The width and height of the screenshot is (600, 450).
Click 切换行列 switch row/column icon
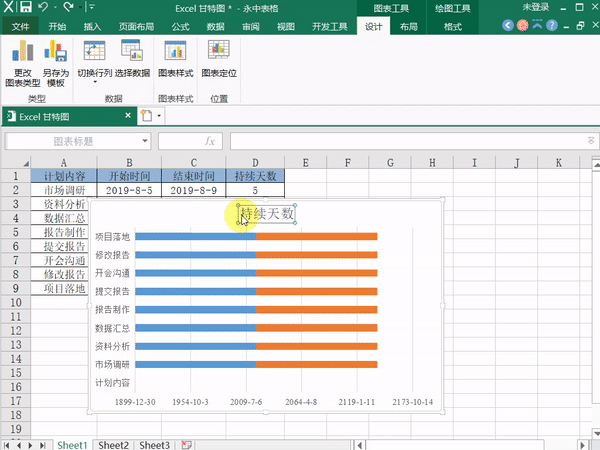coord(95,50)
